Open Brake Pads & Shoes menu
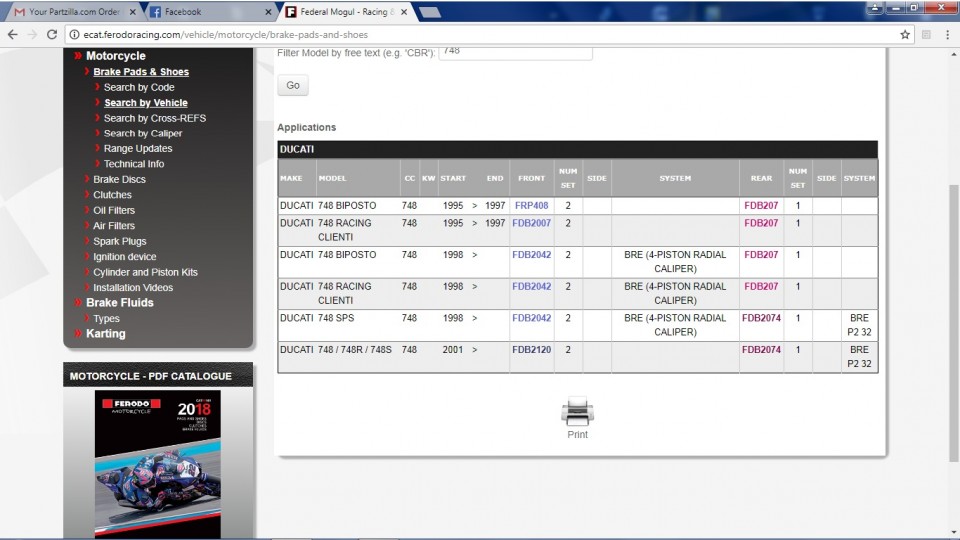The image size is (960, 540). (141, 72)
